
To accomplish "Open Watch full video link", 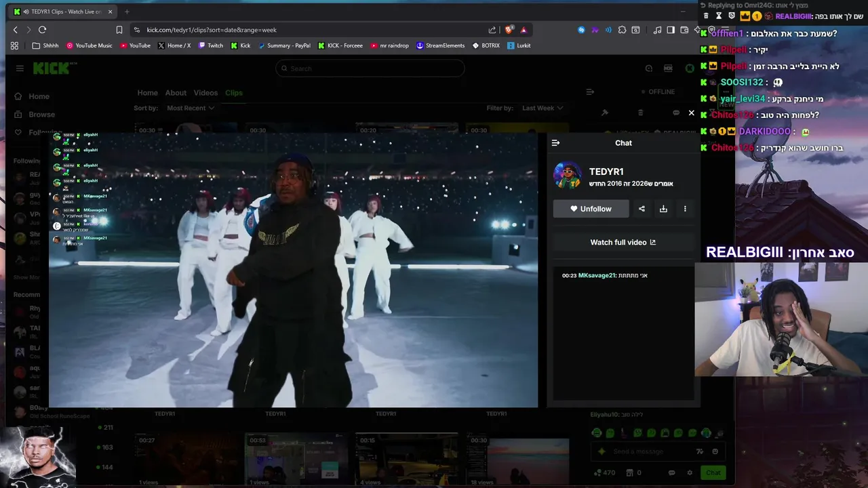I will point(623,242).
